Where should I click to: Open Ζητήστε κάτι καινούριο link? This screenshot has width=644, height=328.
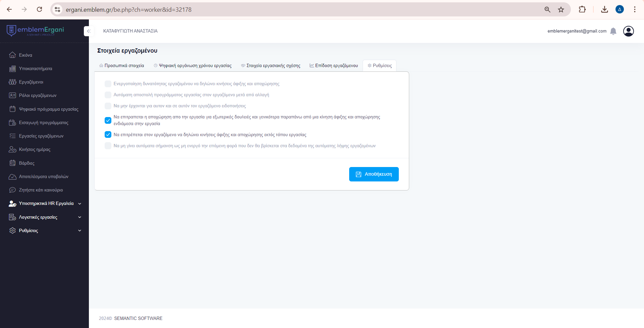click(x=41, y=190)
